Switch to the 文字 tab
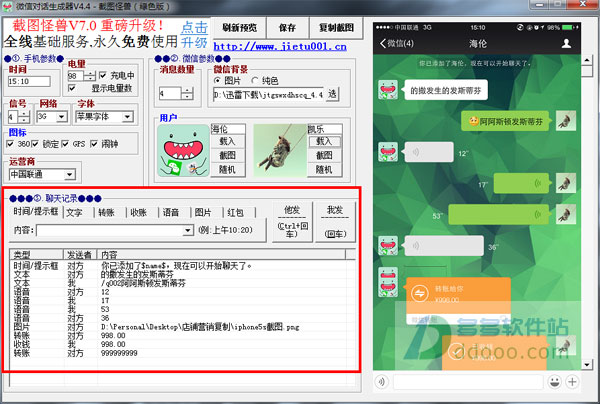This screenshot has height=404, width=600. (x=74, y=212)
